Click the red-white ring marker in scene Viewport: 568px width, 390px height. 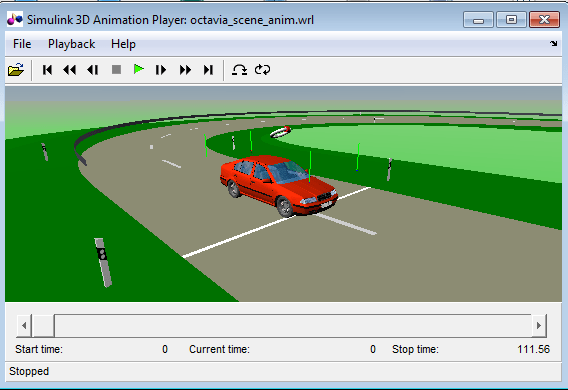(280, 132)
